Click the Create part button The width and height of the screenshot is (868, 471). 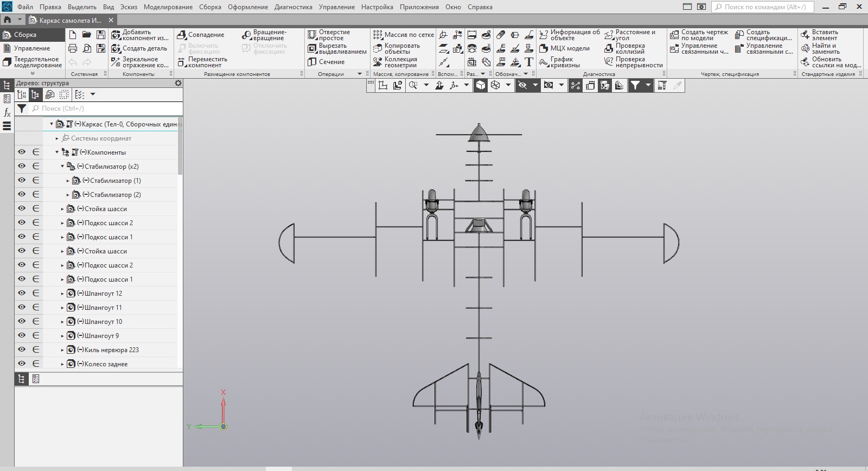pos(116,49)
